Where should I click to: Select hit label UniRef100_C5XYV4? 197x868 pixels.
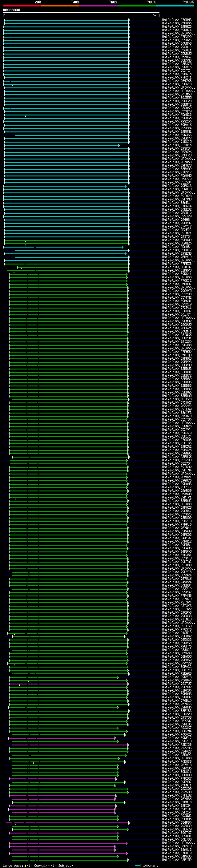[x=177, y=430]
